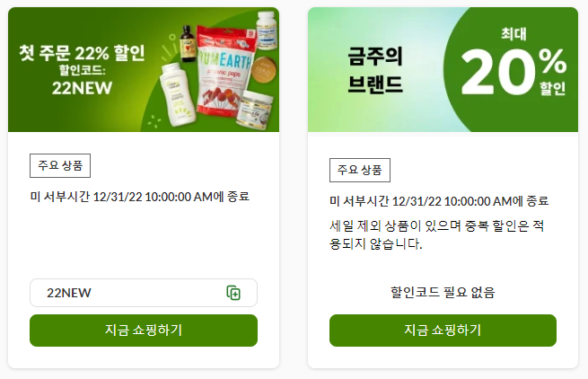588x379 pixels.
Task: Click the small dark dropper bottle image
Action: [x=187, y=43]
